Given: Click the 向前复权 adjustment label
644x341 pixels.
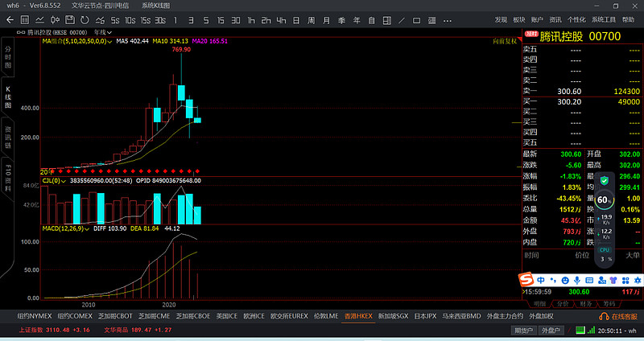Looking at the screenshot, I should click(x=505, y=41).
